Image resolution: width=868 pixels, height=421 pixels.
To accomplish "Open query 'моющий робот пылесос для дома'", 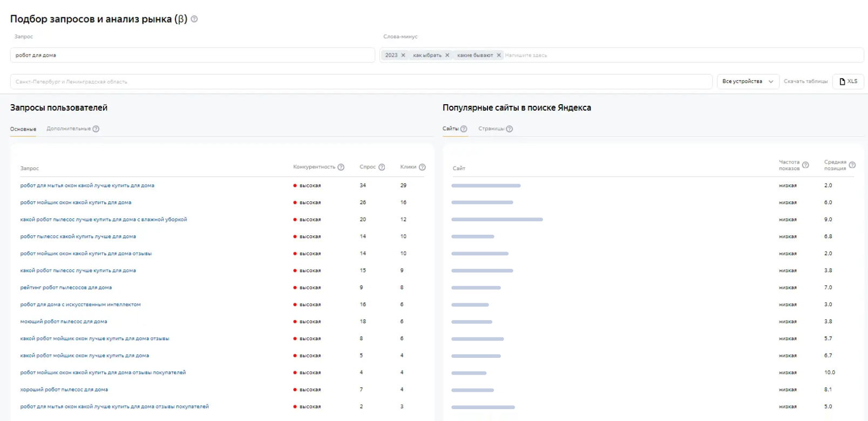I will (64, 322).
